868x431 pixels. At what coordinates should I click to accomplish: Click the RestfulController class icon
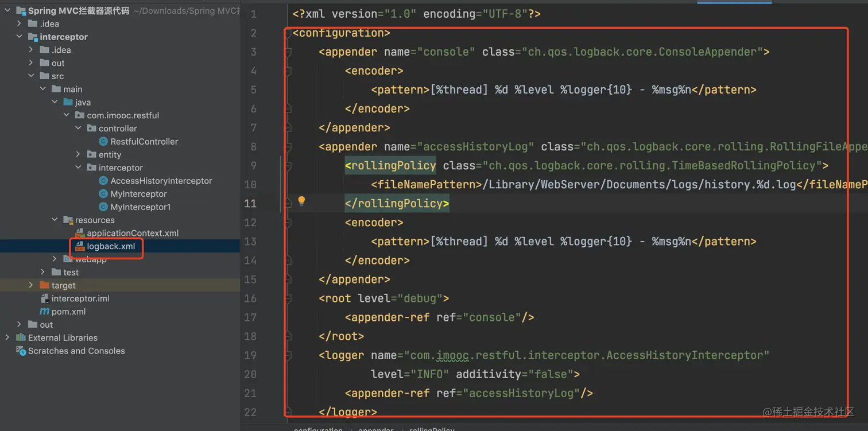(x=103, y=142)
